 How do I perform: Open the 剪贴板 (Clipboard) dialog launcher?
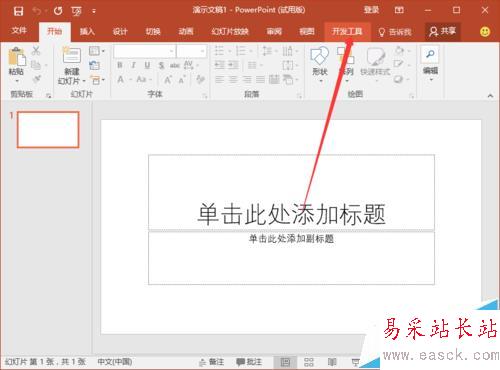tap(49, 96)
